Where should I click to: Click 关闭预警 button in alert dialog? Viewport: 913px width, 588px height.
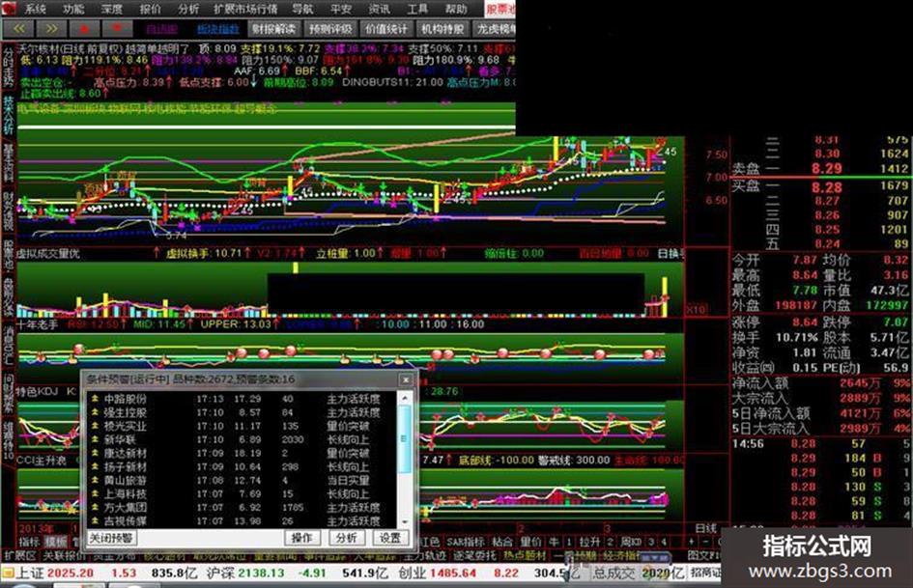coord(111,538)
